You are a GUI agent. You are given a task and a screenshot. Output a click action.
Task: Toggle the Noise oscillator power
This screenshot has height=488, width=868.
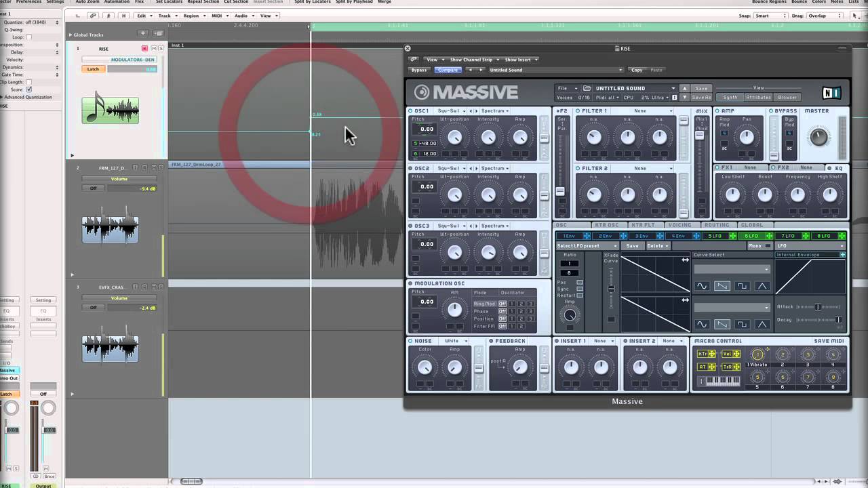pos(411,341)
